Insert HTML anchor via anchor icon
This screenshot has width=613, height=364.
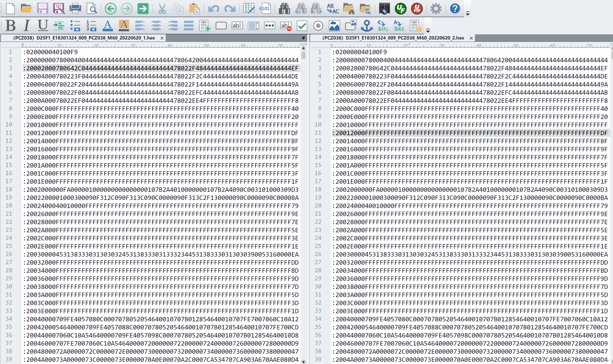[x=367, y=26]
